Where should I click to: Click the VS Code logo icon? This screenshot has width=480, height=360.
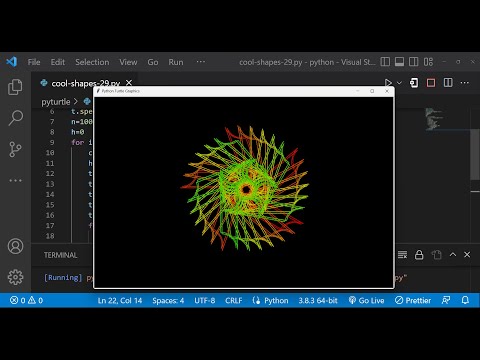12,62
